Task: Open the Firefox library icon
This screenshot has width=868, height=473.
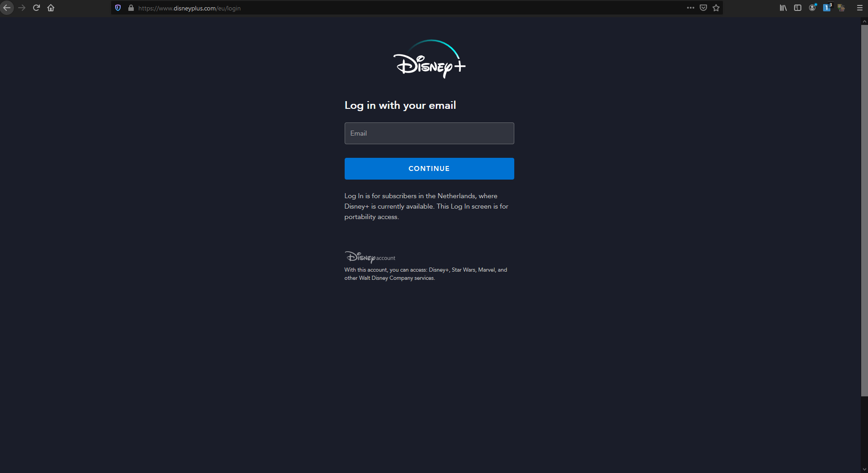Action: coord(782,8)
